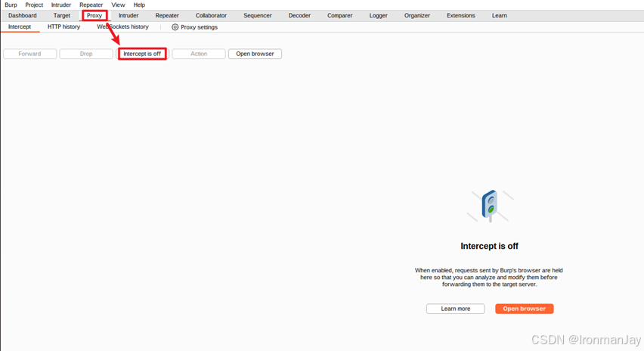Viewport: 644px width, 351px height.
Task: Click the toolbar Open browser button
Action: point(255,54)
